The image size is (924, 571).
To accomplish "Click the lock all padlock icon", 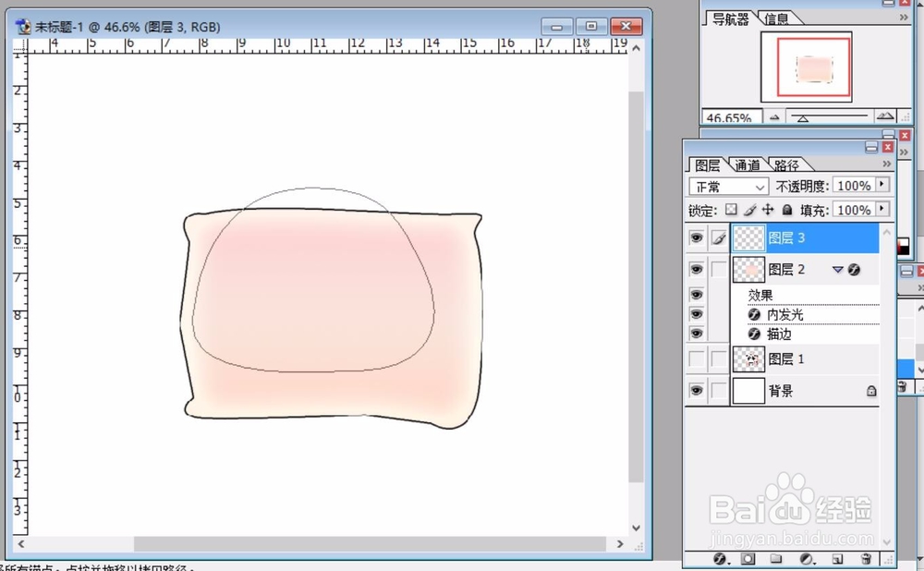I will (x=786, y=209).
